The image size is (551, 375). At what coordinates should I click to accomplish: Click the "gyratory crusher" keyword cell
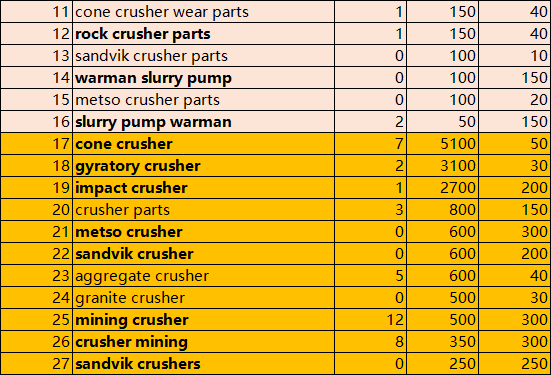(203, 166)
